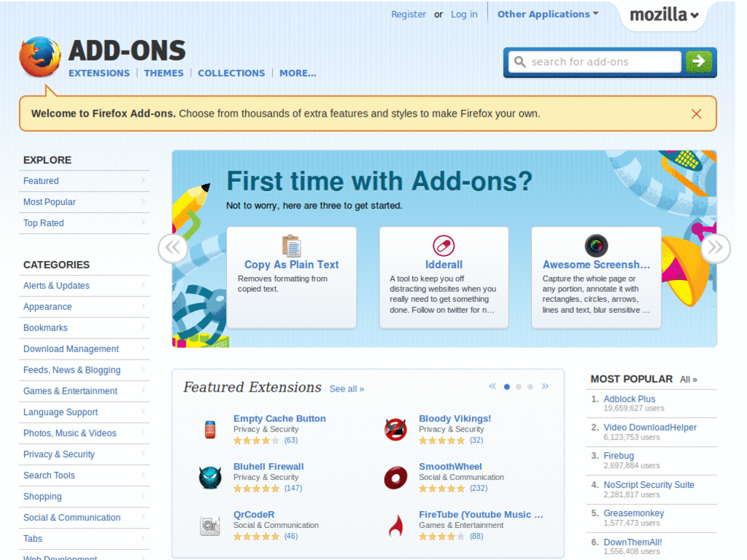Click SmoothWheel red ring icon
Viewport: 747px width, 560px height.
click(395, 478)
